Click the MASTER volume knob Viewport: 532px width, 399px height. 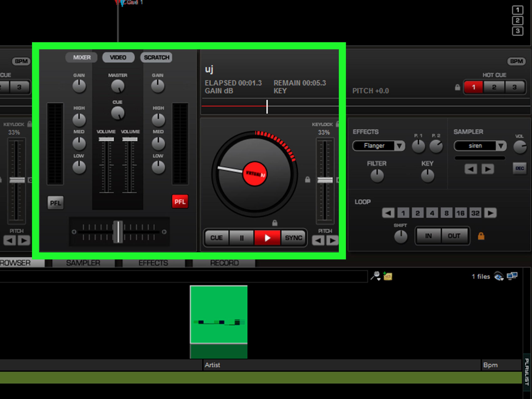click(118, 86)
